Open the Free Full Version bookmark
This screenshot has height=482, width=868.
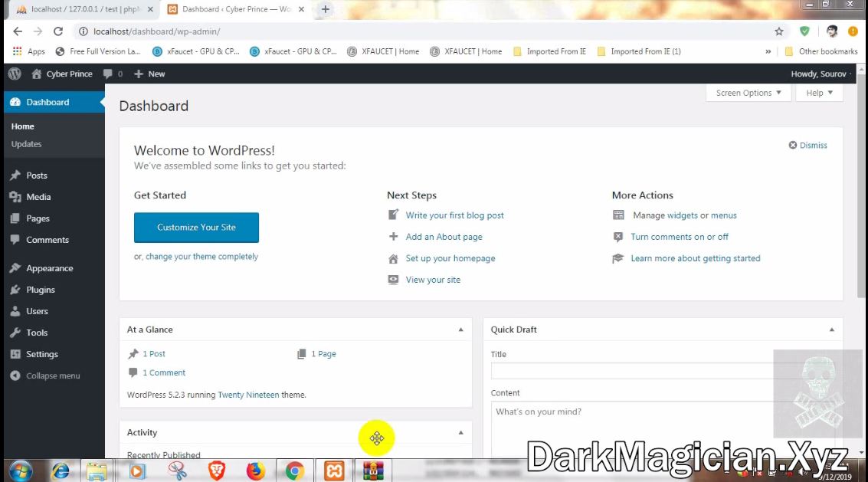pos(98,51)
